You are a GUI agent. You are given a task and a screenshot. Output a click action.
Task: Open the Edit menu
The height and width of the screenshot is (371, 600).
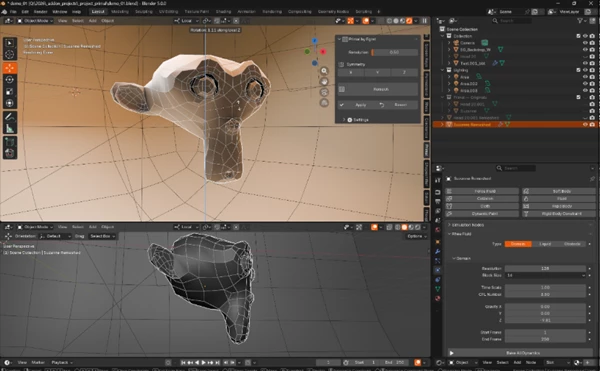coord(25,12)
